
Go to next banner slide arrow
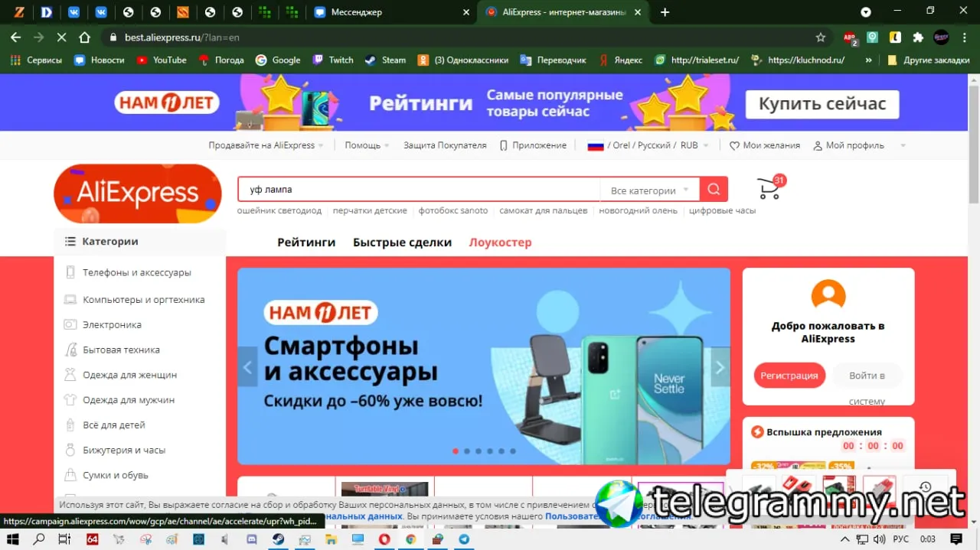point(720,368)
